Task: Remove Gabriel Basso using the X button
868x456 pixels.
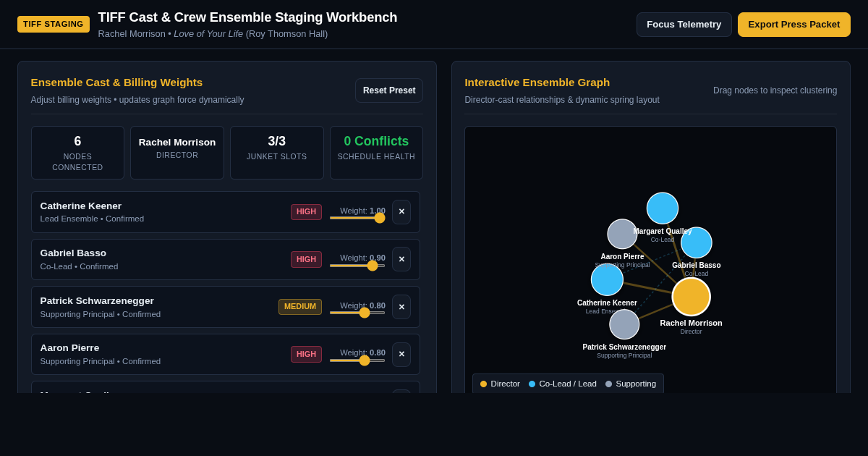Action: tap(401, 259)
